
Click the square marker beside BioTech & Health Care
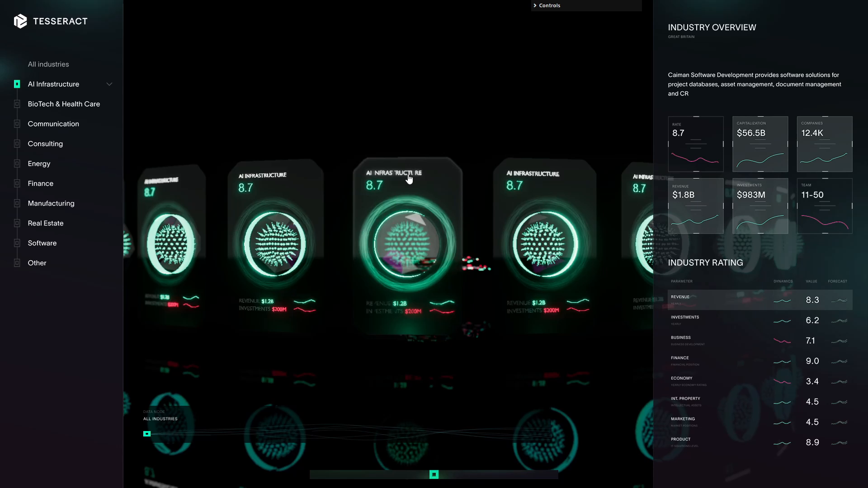tap(17, 104)
